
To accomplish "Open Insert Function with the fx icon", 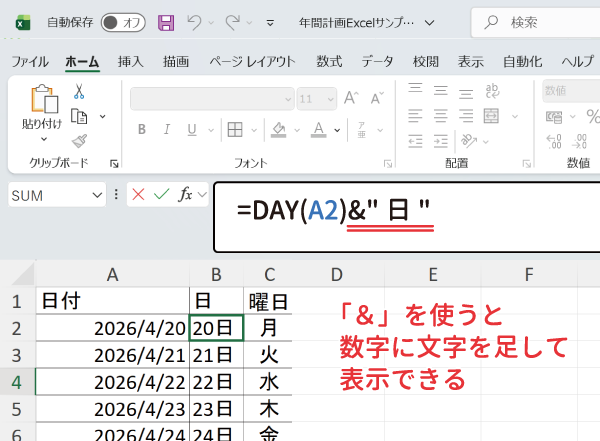I will (x=185, y=195).
